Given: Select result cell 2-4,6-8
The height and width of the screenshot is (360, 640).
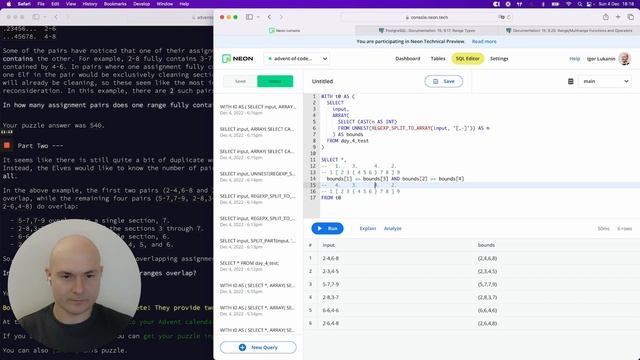Looking at the screenshot, I should 331,258.
